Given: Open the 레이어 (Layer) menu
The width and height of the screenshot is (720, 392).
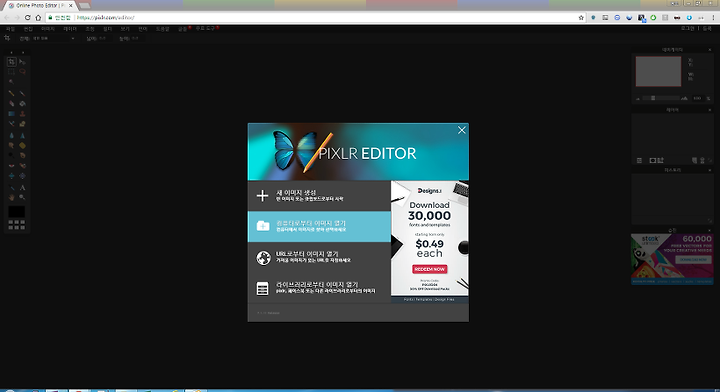Looking at the screenshot, I should pos(70,29).
